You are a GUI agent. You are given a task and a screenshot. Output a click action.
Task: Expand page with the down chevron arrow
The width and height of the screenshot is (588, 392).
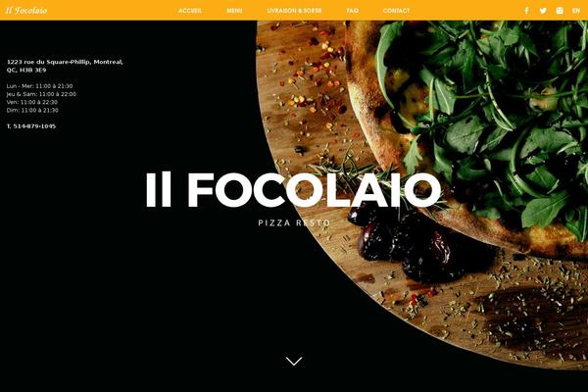pos(294,361)
